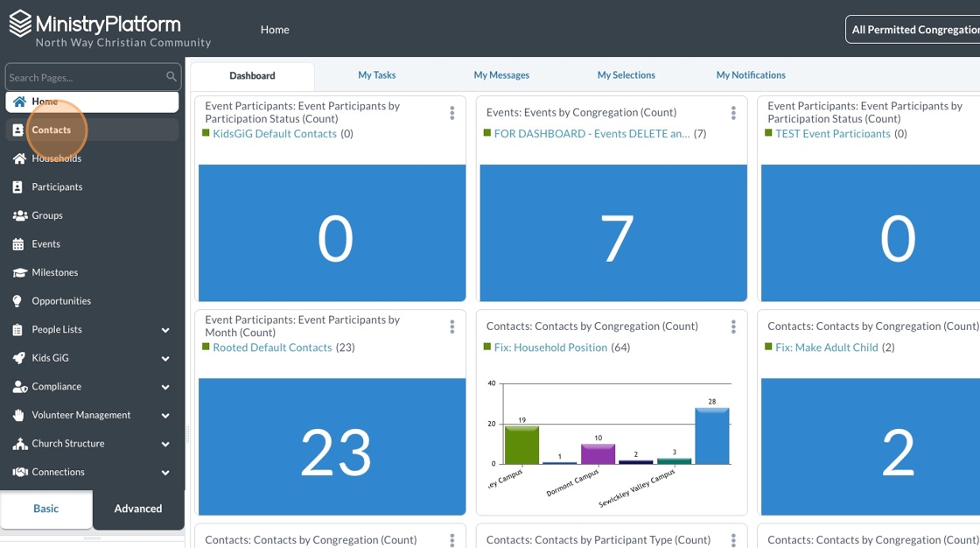Go to the Participants page label

click(x=57, y=187)
